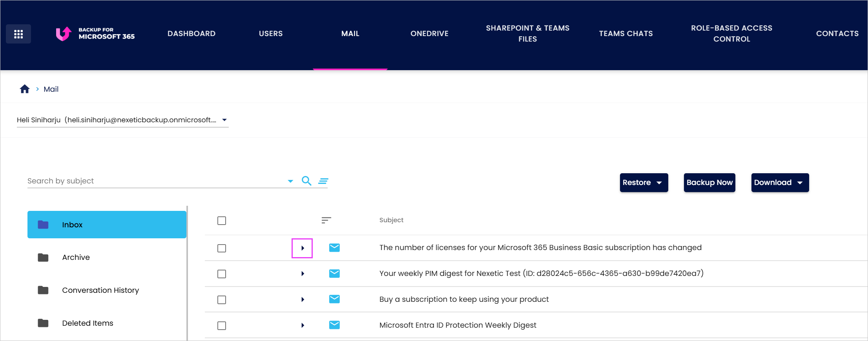Open the search field dropdown arrow
868x341 pixels.
(290, 181)
